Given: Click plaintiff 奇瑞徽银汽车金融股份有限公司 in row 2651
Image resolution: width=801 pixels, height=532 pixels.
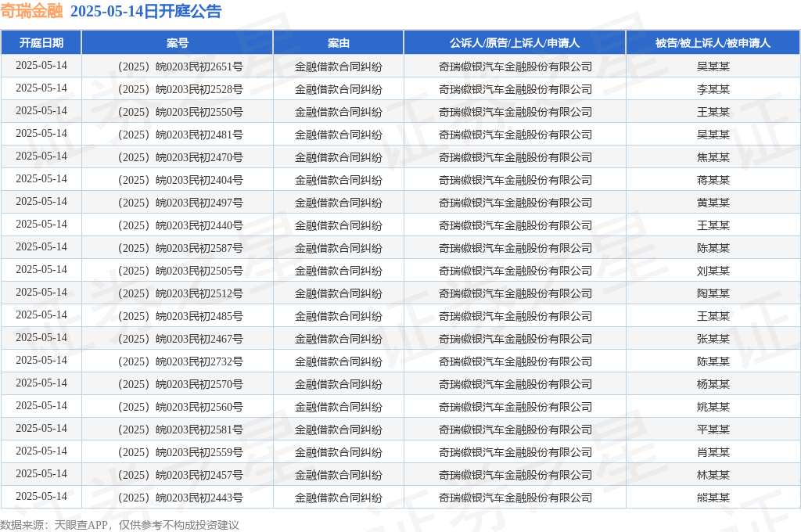Looking at the screenshot, I should (515, 66).
